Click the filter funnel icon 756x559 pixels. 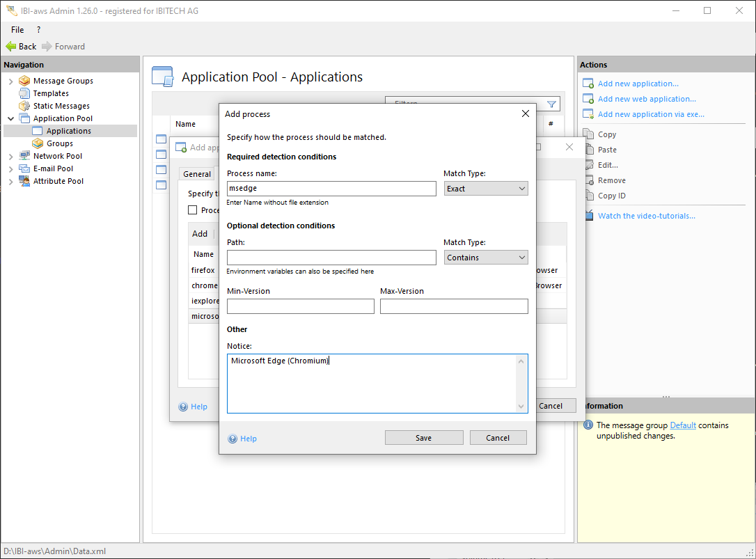tap(551, 104)
